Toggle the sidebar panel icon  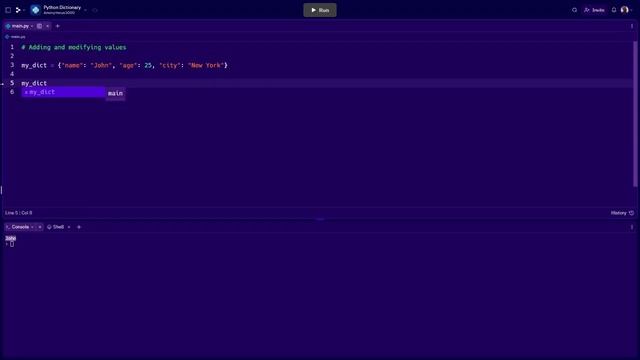(8, 10)
